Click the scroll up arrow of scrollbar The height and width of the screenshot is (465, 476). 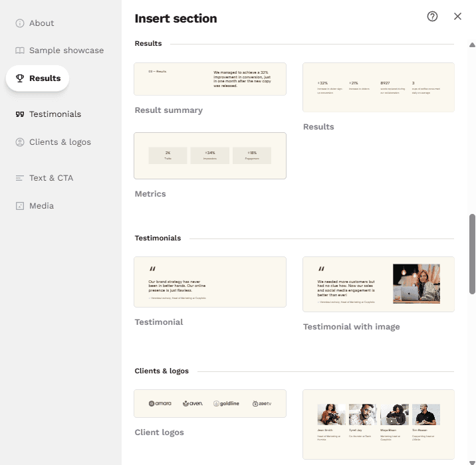[x=472, y=45]
